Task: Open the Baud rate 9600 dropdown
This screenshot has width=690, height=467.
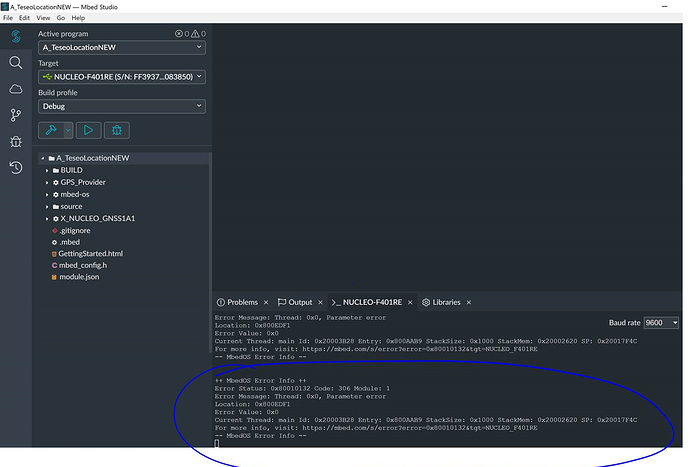Action: tap(661, 323)
